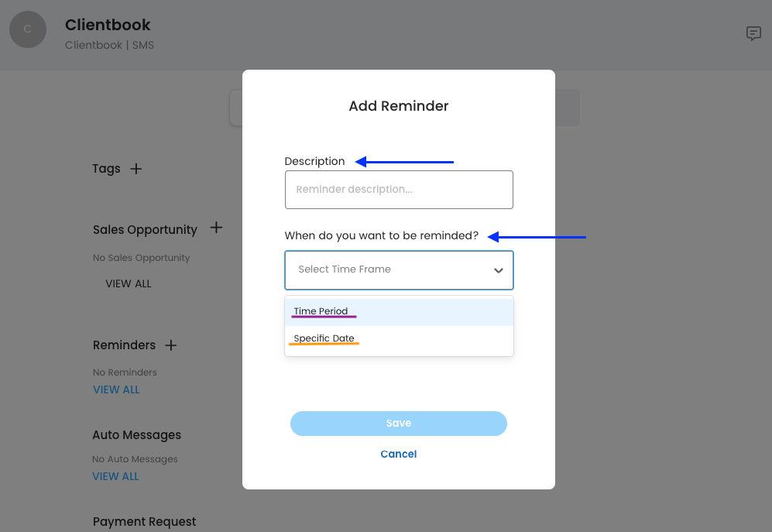Click the "Clientbook | SMS" subtitle
The image size is (772, 532).
point(109,45)
